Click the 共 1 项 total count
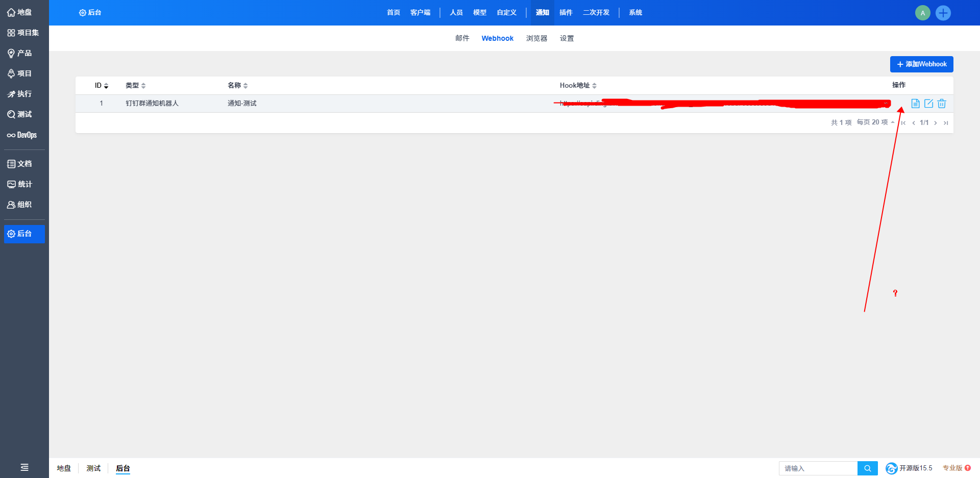 coord(841,122)
